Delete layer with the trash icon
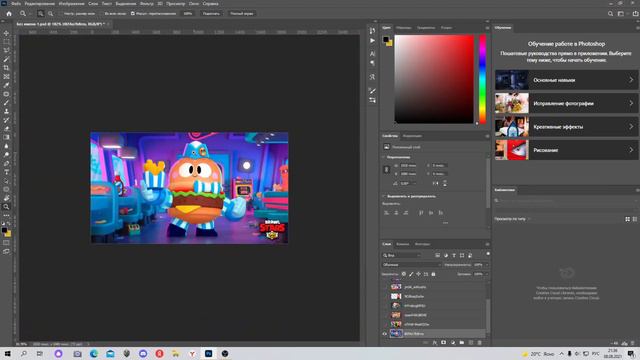This screenshot has width=640, height=360. [480, 343]
